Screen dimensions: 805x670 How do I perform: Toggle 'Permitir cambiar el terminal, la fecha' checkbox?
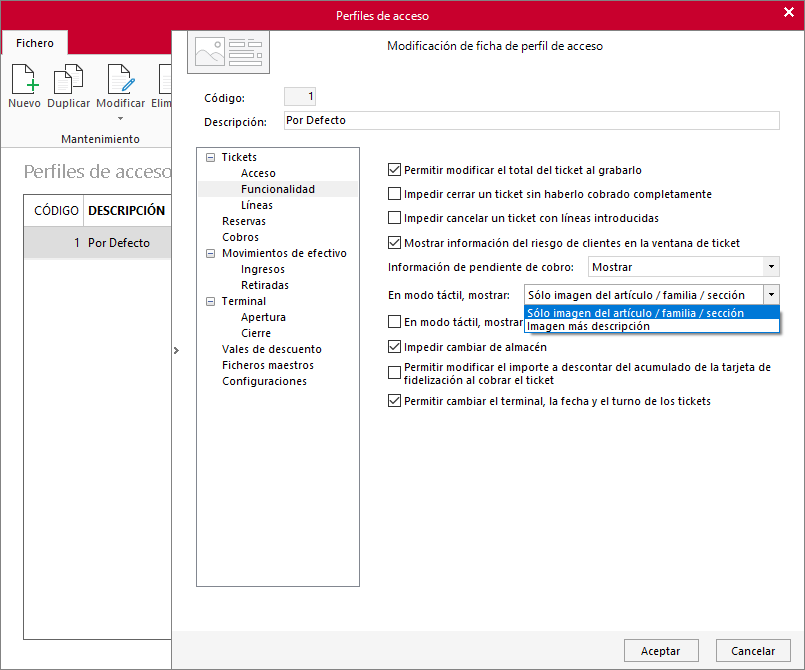coord(394,400)
